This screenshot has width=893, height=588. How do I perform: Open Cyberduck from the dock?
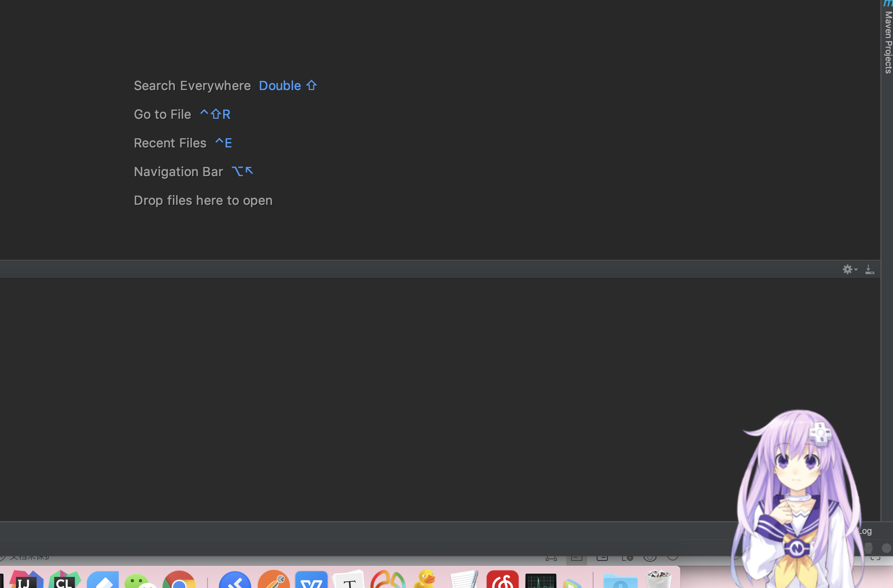click(425, 581)
